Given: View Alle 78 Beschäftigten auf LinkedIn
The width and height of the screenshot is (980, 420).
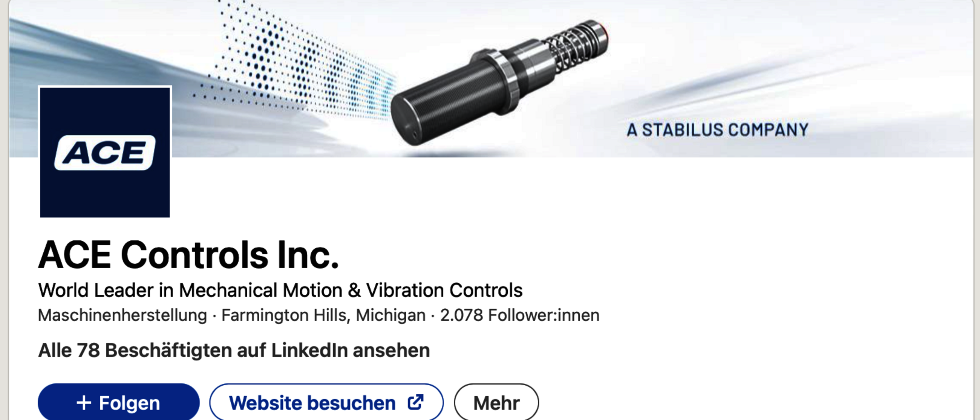Looking at the screenshot, I should [234, 350].
